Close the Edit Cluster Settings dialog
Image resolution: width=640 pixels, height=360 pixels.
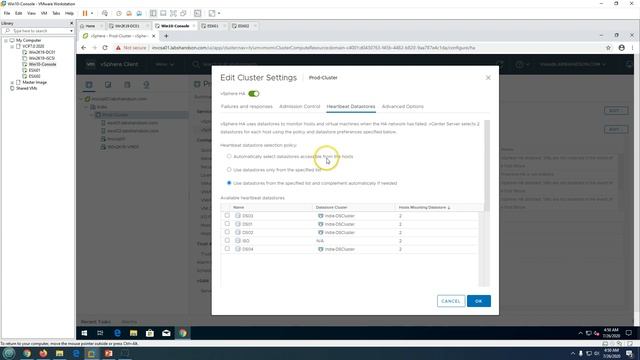point(488,78)
